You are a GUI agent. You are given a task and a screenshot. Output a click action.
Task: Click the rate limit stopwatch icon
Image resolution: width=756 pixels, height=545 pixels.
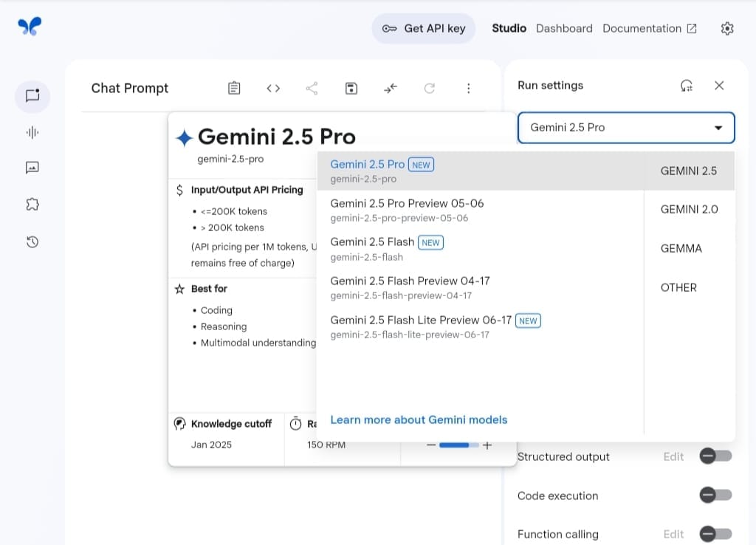pos(295,423)
